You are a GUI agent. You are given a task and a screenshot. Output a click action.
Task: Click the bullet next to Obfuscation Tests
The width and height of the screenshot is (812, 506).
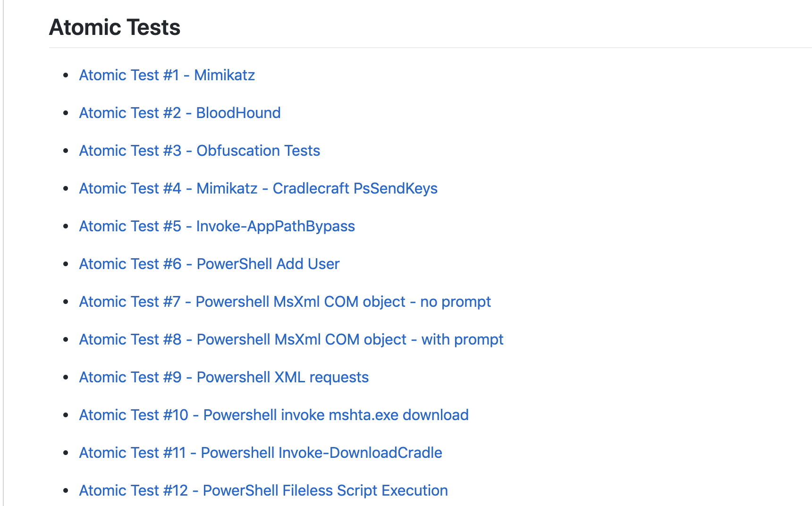point(66,151)
